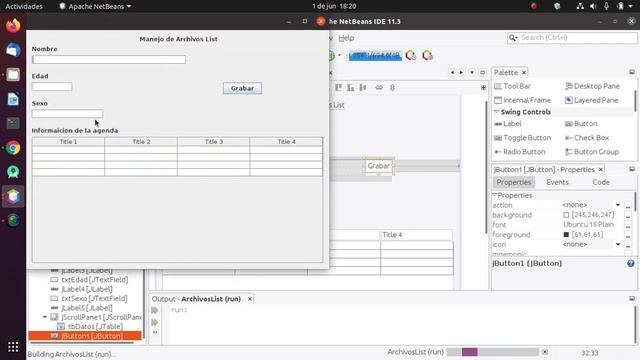Switch to the Properties tab
Screen dimensions: 640x360
(513, 182)
